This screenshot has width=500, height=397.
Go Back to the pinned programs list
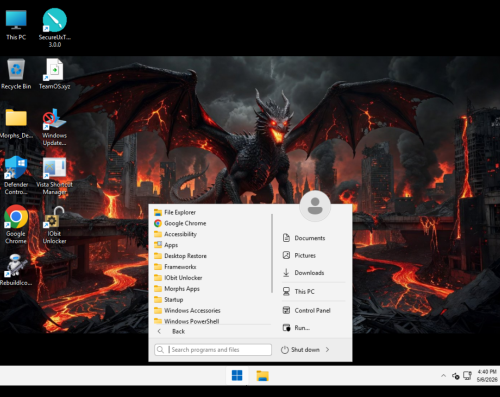click(x=212, y=331)
